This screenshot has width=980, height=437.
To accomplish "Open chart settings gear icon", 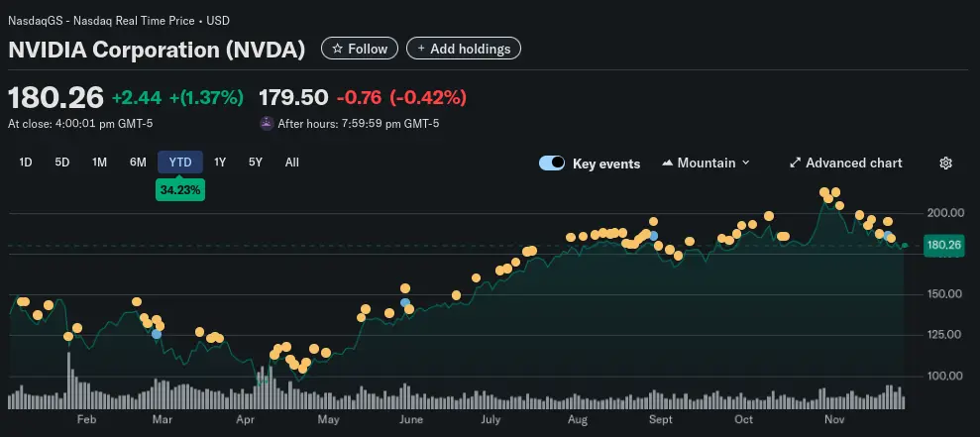I will (x=945, y=164).
